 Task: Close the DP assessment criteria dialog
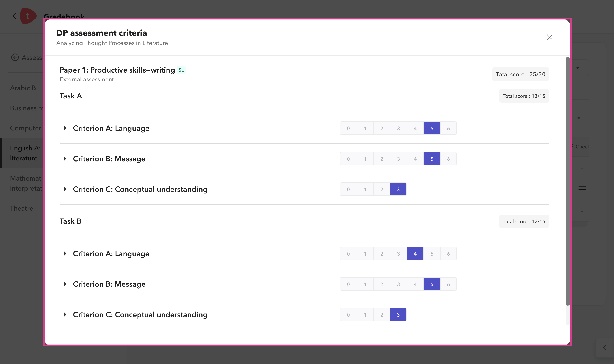549,37
